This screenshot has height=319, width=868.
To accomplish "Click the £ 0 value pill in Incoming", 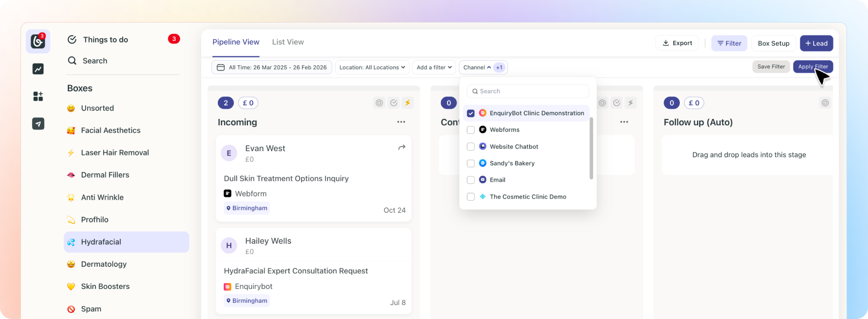I will pyautogui.click(x=248, y=103).
